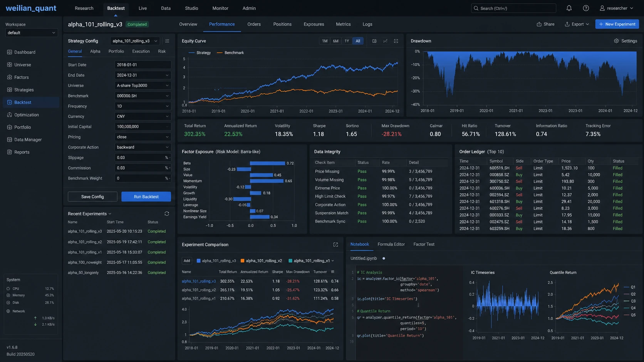The width and height of the screenshot is (644, 362).
Task: Open the Equity Curve grid options icon
Action: pyautogui.click(x=396, y=41)
